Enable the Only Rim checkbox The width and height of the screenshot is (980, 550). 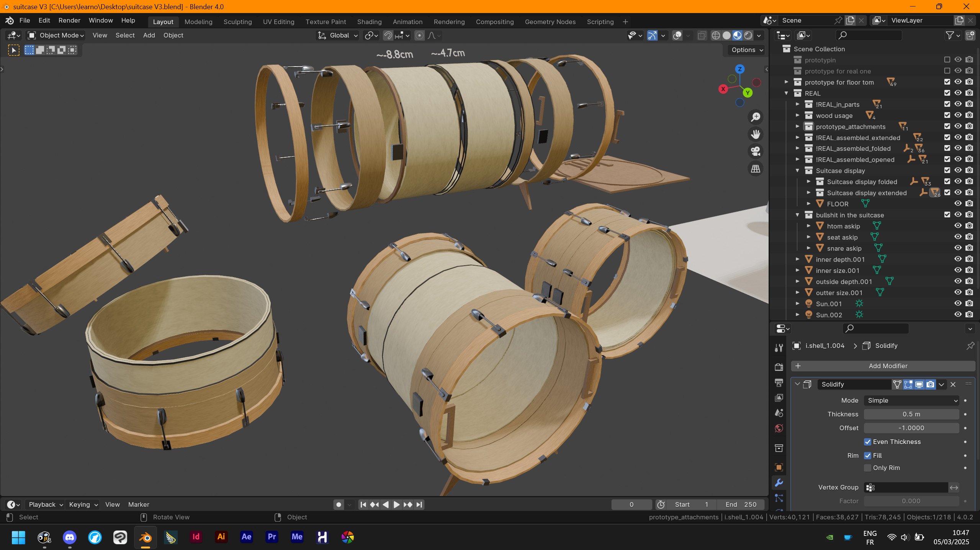coord(868,468)
